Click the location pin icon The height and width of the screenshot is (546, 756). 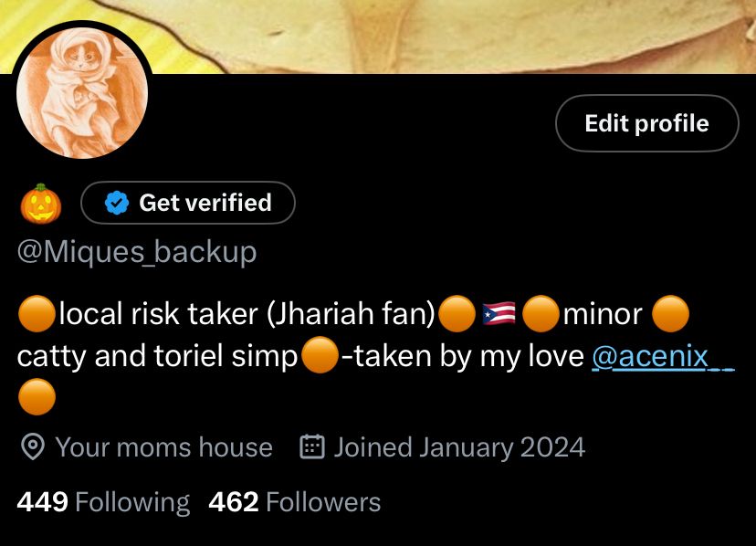point(33,446)
